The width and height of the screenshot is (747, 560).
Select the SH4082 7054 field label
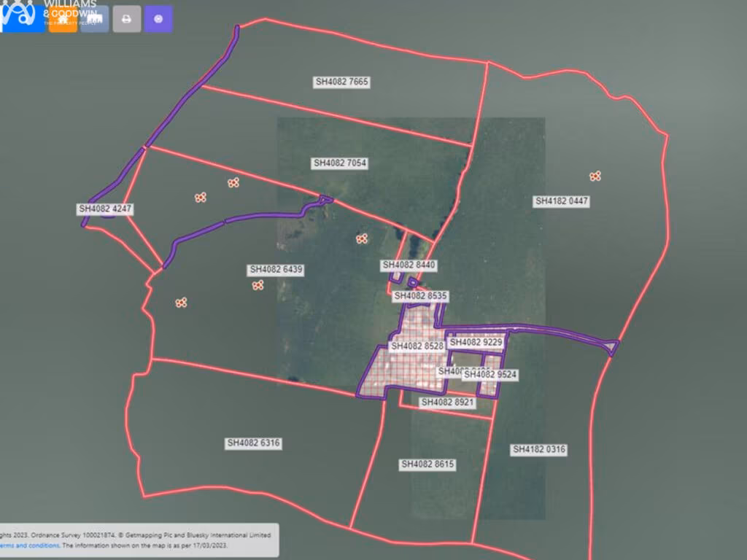click(x=339, y=163)
